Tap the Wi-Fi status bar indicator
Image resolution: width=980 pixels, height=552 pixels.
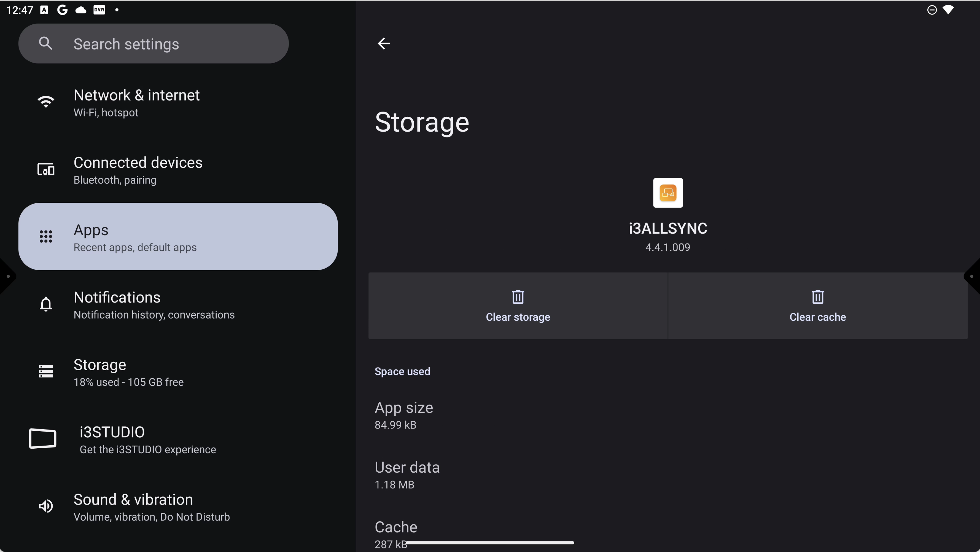click(x=948, y=10)
